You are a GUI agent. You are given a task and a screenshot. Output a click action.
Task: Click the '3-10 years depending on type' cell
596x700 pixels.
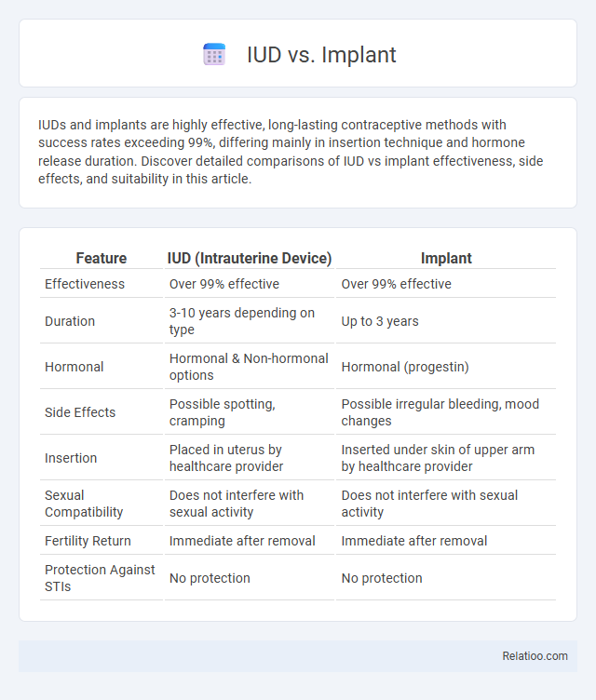click(242, 321)
